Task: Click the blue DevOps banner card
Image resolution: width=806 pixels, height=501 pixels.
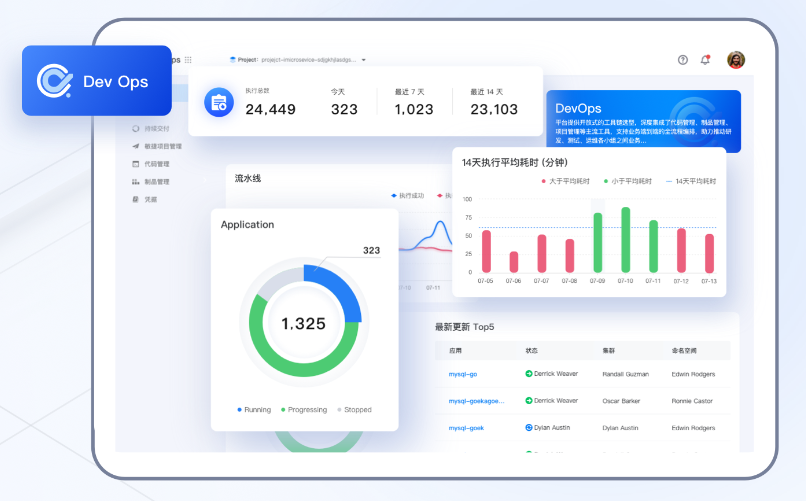Action: point(643,121)
